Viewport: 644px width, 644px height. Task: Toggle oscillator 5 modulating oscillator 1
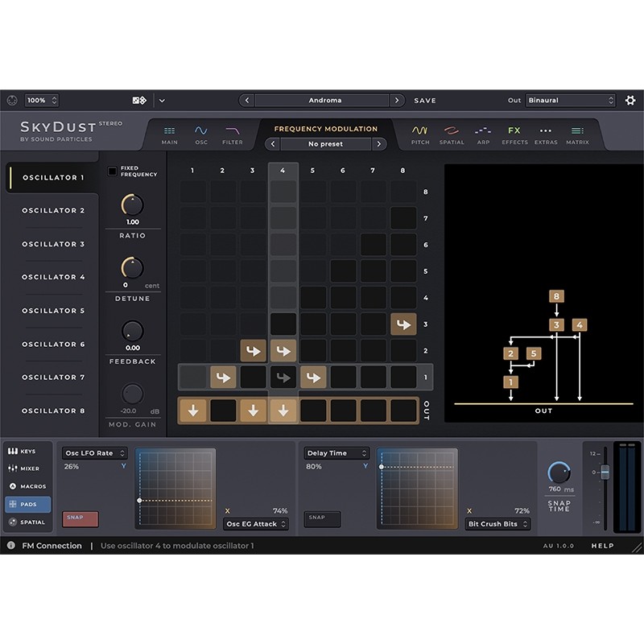click(x=313, y=377)
